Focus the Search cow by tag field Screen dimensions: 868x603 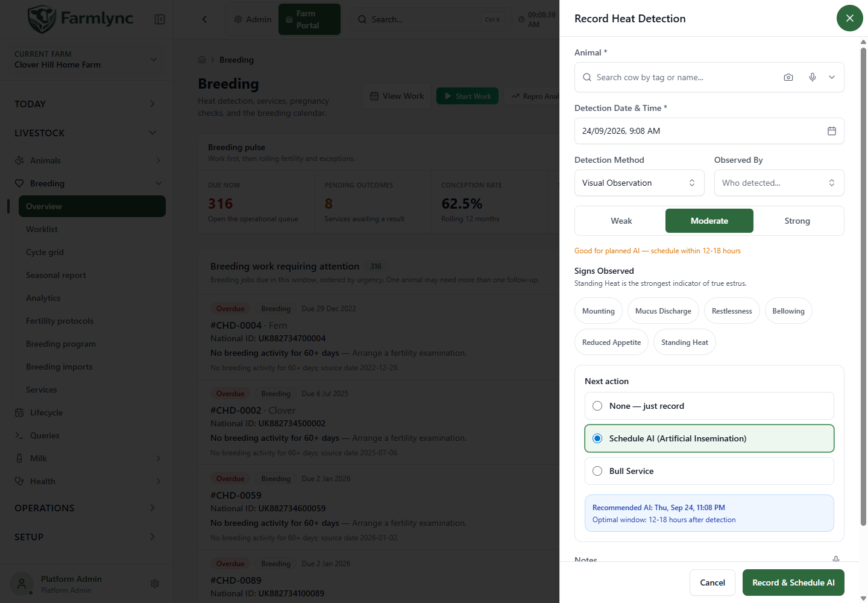pyautogui.click(x=684, y=77)
